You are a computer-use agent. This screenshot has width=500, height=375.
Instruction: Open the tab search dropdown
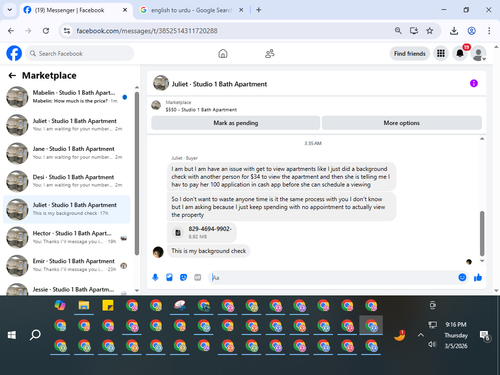pyautogui.click(x=10, y=10)
